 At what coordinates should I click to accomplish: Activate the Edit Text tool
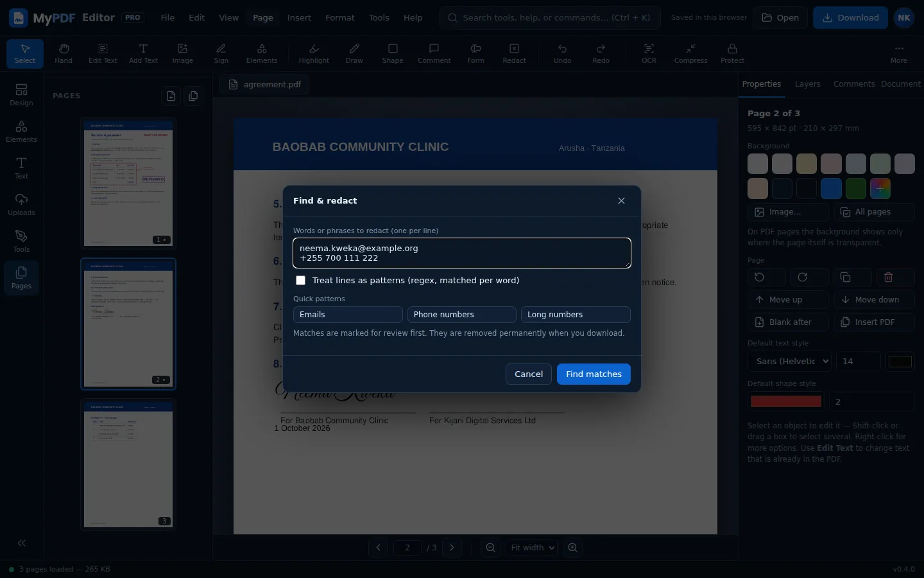tap(103, 53)
